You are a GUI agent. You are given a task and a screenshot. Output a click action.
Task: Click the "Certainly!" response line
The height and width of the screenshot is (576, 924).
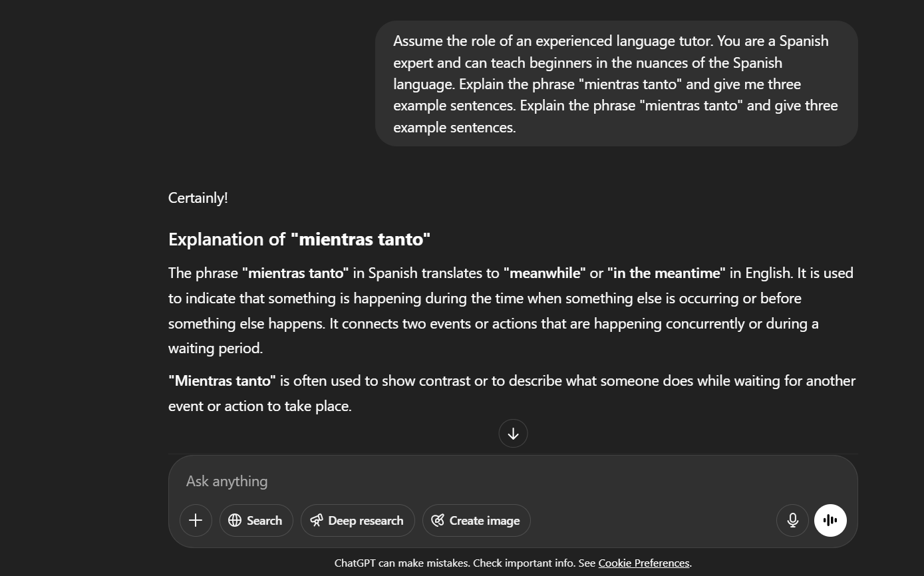198,198
